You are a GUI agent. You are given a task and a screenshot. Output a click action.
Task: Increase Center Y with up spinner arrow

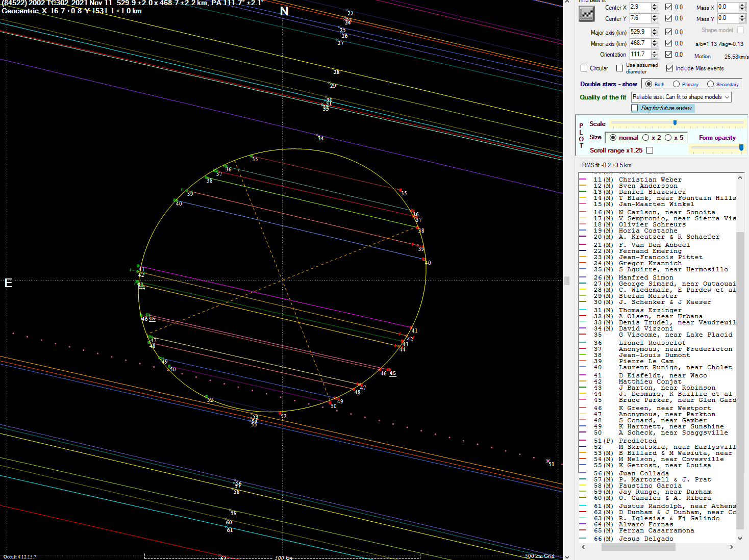(x=655, y=16)
